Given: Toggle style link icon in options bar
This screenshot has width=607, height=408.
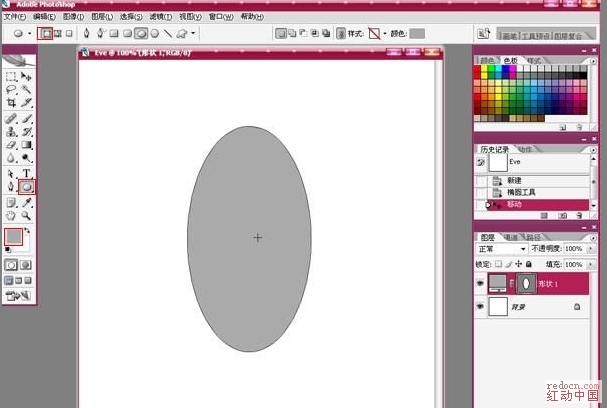Looking at the screenshot, I should (341, 34).
